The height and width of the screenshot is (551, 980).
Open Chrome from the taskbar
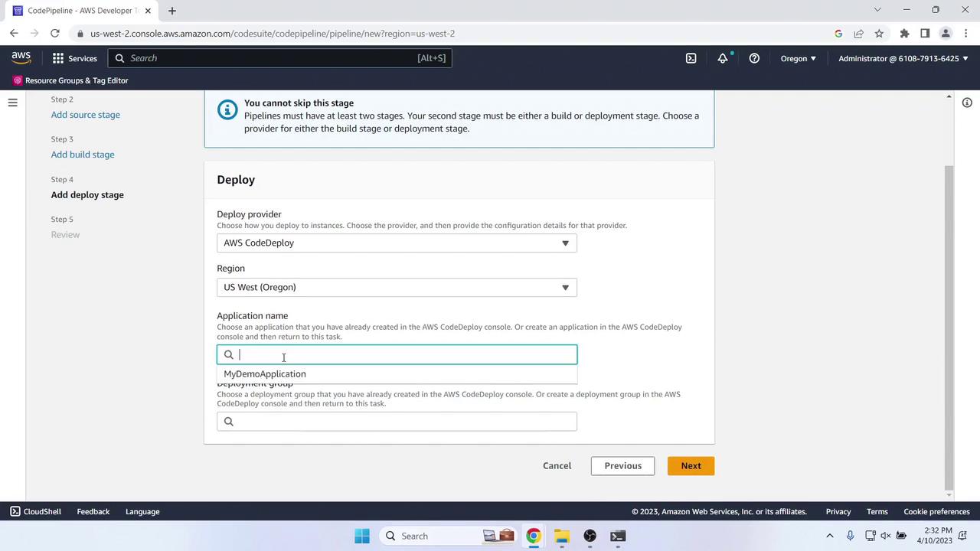pyautogui.click(x=534, y=536)
